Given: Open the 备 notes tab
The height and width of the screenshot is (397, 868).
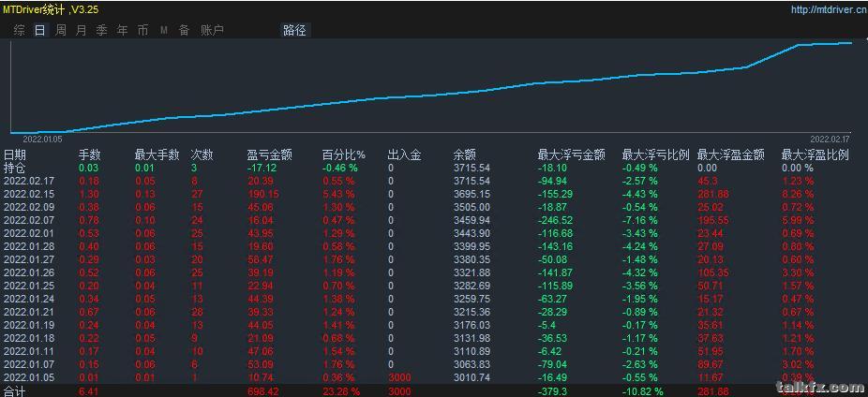Looking at the screenshot, I should (x=185, y=30).
